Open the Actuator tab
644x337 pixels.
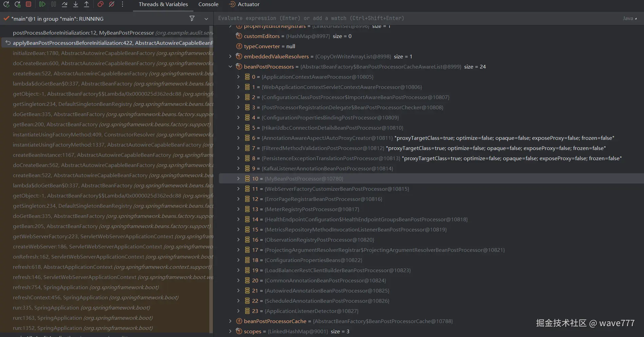[x=244, y=4]
